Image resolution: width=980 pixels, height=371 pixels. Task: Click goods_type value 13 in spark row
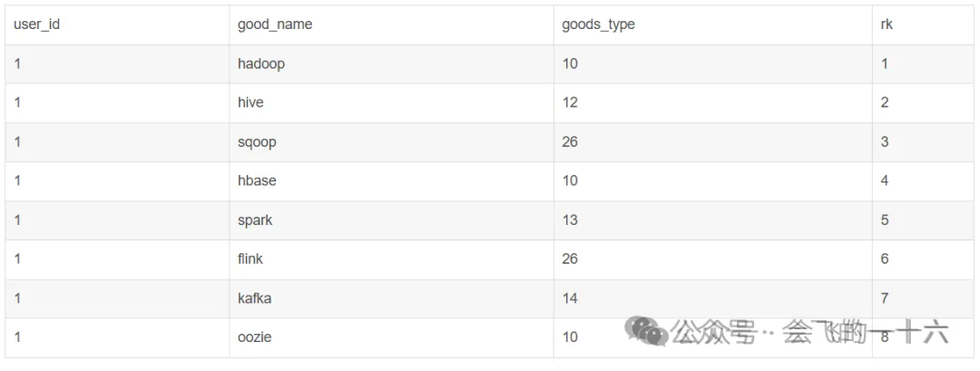[570, 220]
